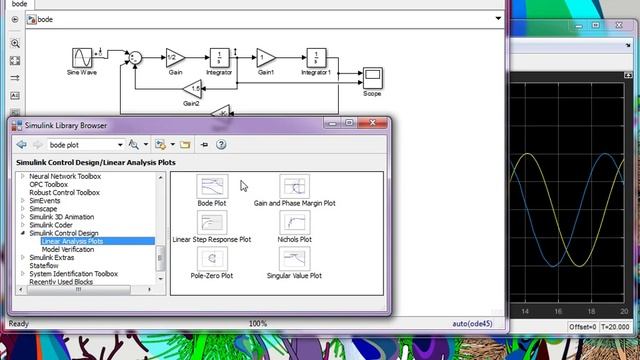Expand the Simulink Extras node

coord(23,258)
